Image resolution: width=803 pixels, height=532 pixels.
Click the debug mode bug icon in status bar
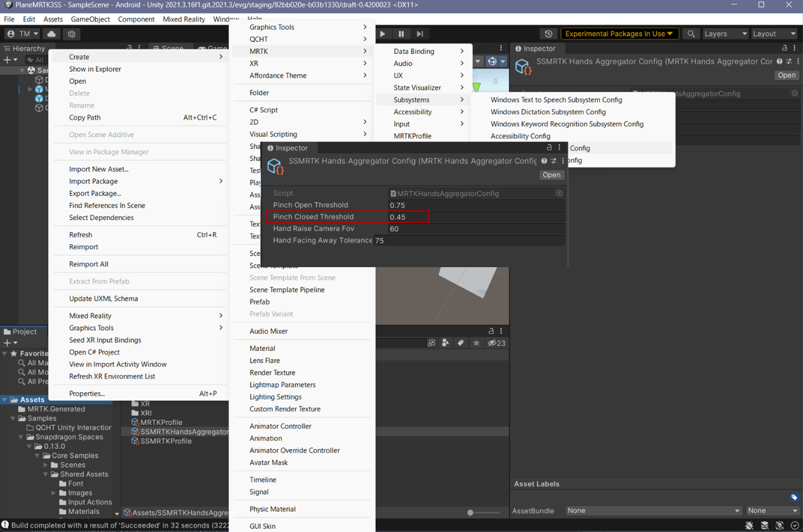749,525
